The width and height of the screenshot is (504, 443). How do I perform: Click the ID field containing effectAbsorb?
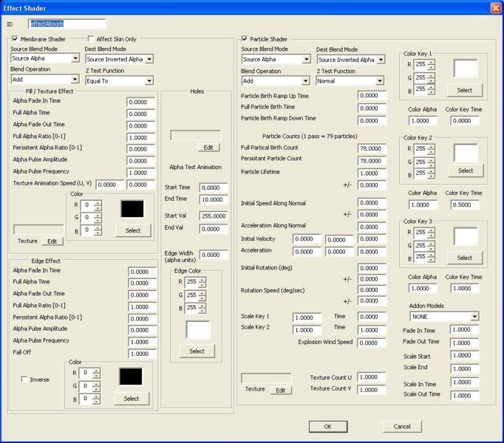tap(67, 24)
